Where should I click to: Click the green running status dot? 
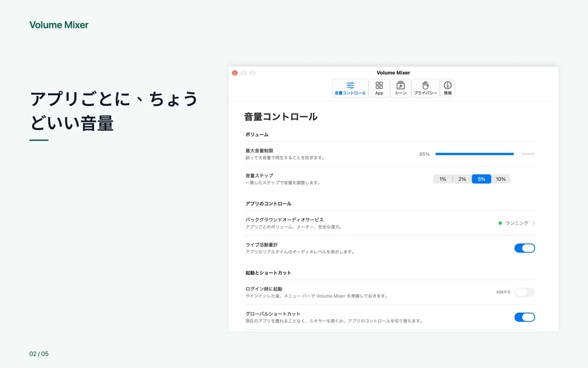(x=500, y=223)
